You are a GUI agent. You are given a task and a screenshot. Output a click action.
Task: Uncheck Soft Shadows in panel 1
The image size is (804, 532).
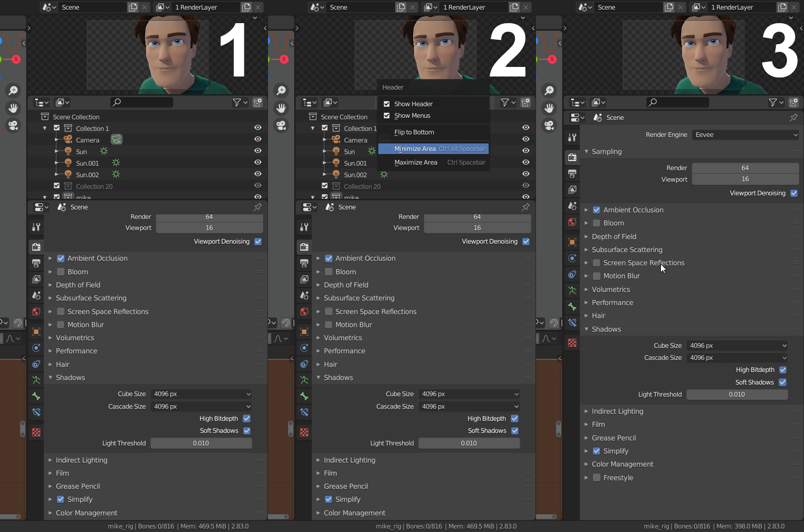[247, 431]
